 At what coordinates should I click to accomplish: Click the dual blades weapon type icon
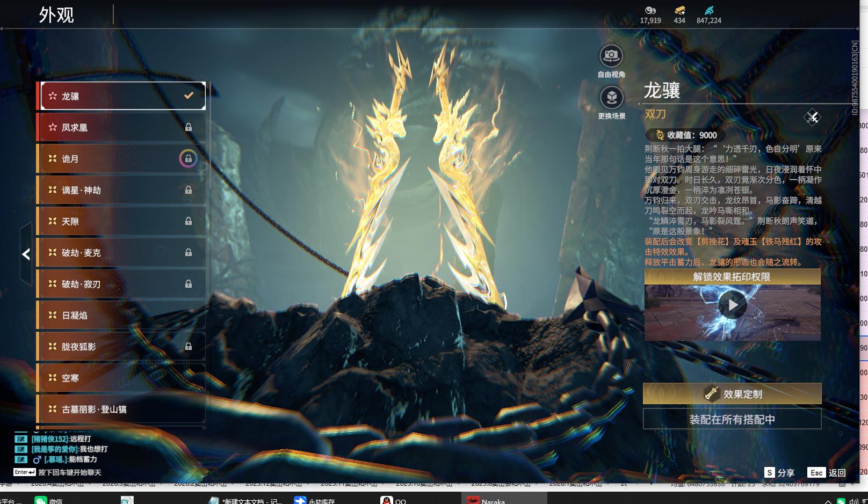point(812,117)
